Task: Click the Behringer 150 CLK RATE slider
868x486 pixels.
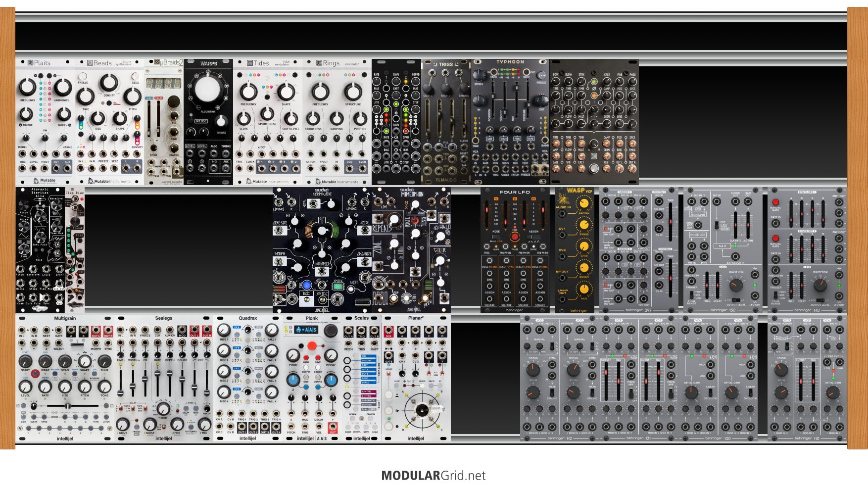Action: pos(735,226)
